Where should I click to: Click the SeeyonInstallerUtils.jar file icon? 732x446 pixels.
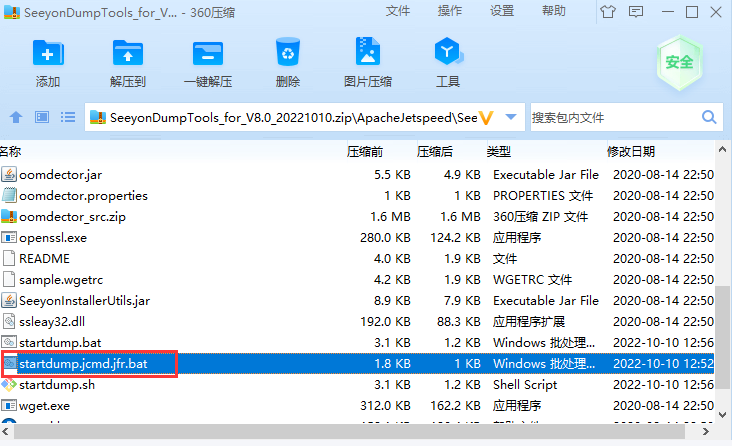pos(9,300)
